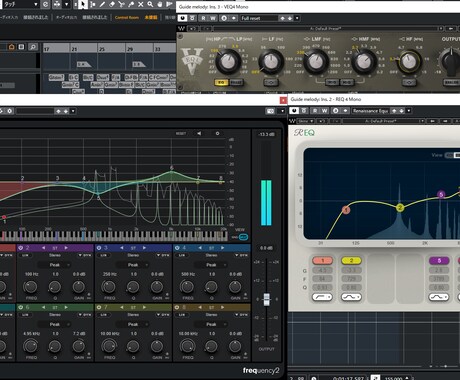Select the Draw pencil tool

[x=102, y=4]
